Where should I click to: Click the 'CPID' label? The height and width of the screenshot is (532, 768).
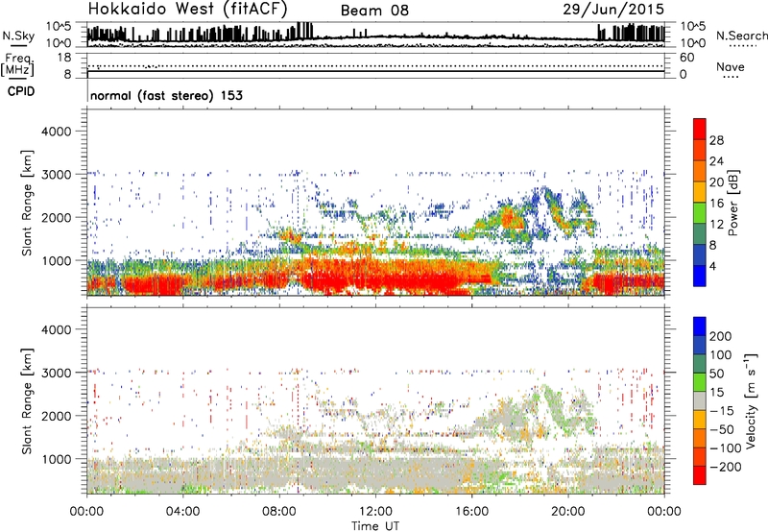point(21,91)
